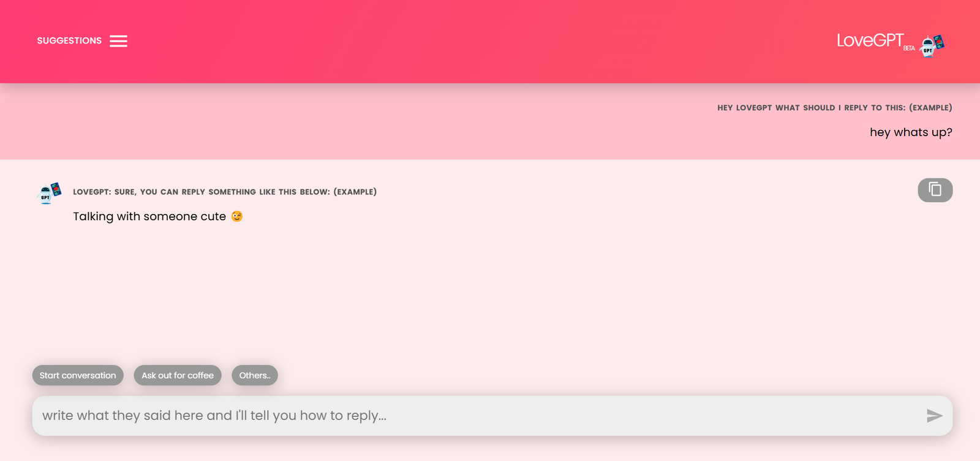The width and height of the screenshot is (980, 461).
Task: Open the SUGGESTIONS menu label
Action: (69, 41)
